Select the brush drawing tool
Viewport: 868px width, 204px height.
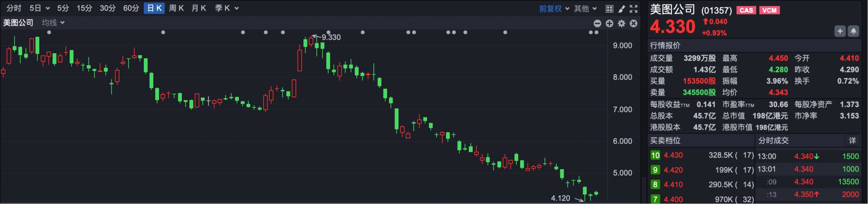(x=621, y=9)
